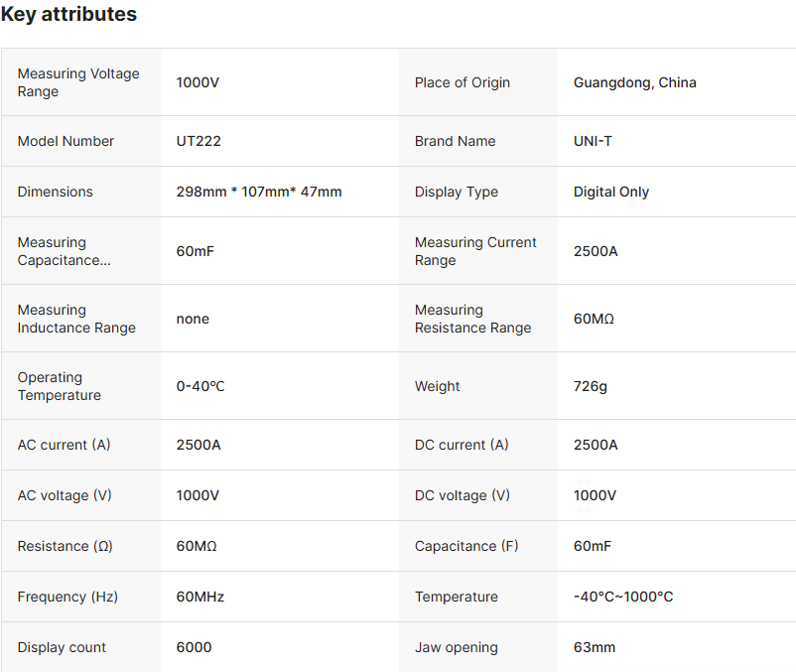The width and height of the screenshot is (796, 672).
Task: Select the Measuring Voltage Range label
Action: click(x=78, y=82)
